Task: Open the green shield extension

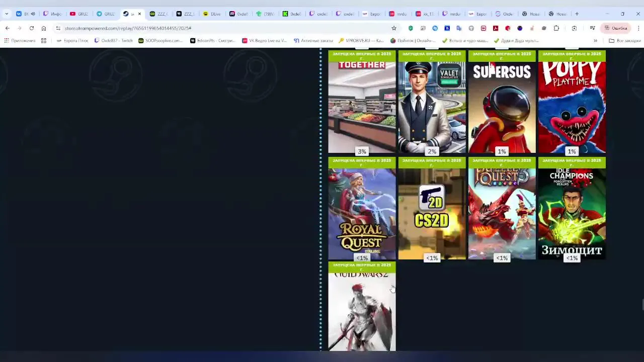Action: point(411,28)
